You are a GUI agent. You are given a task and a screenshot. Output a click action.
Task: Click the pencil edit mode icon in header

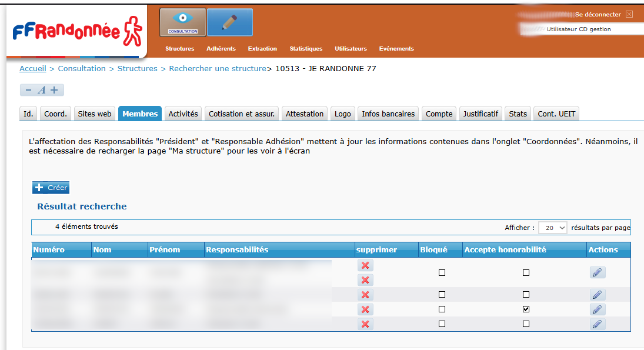[230, 22]
